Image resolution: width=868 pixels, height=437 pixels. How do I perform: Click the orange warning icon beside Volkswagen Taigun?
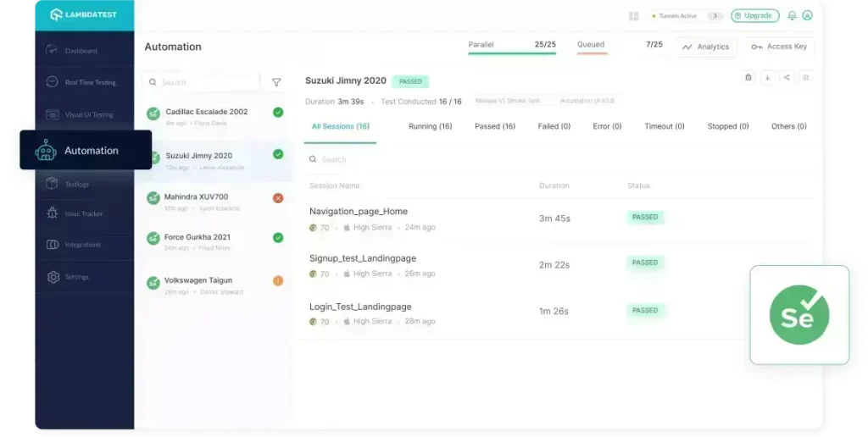click(278, 281)
